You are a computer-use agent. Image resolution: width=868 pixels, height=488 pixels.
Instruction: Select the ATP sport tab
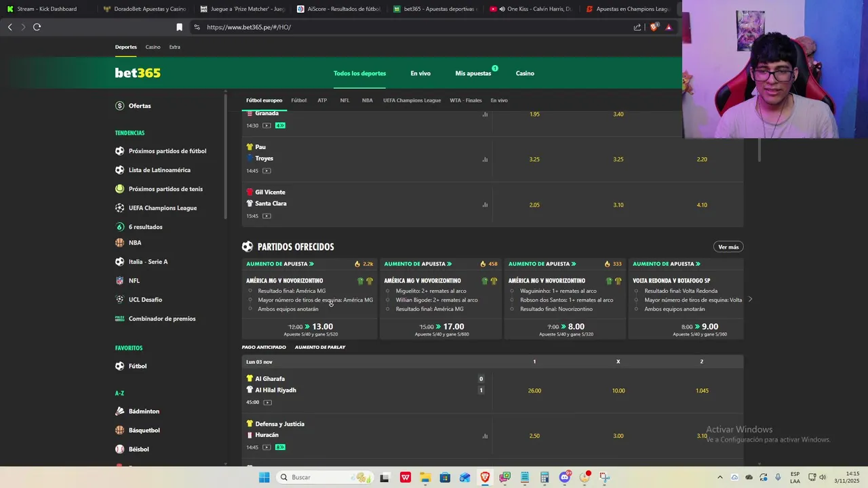pyautogui.click(x=322, y=100)
